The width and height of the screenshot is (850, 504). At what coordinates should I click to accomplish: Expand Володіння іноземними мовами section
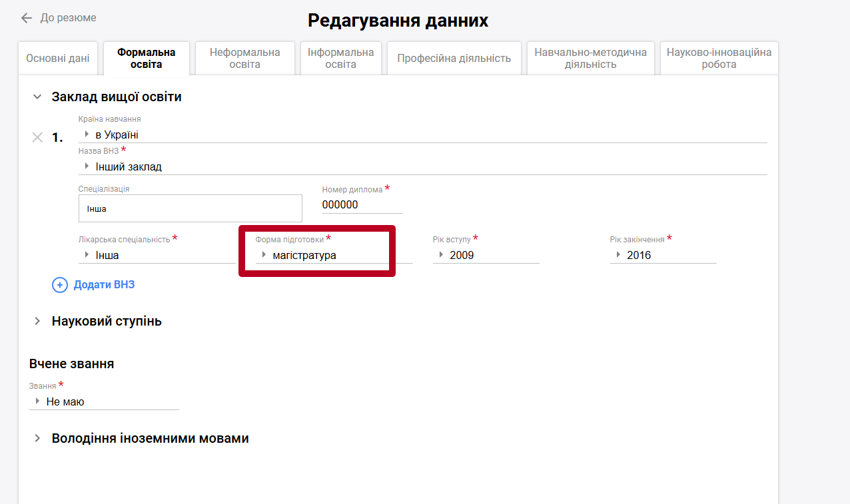(x=37, y=439)
